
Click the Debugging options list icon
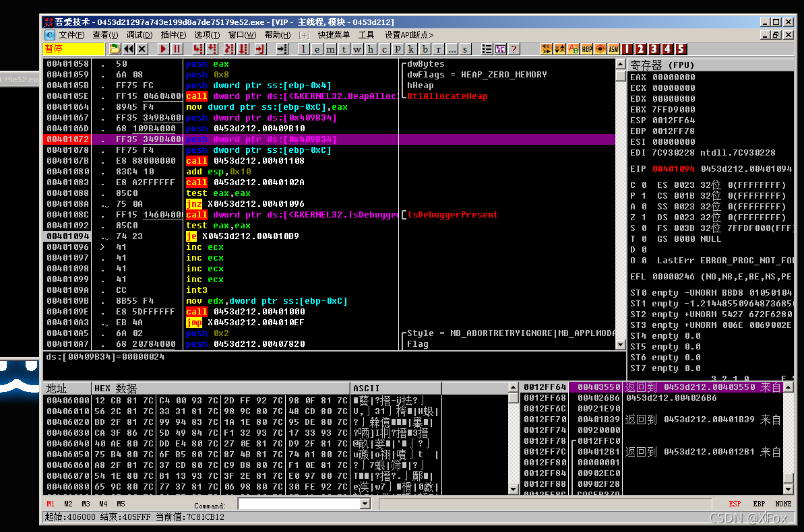487,49
